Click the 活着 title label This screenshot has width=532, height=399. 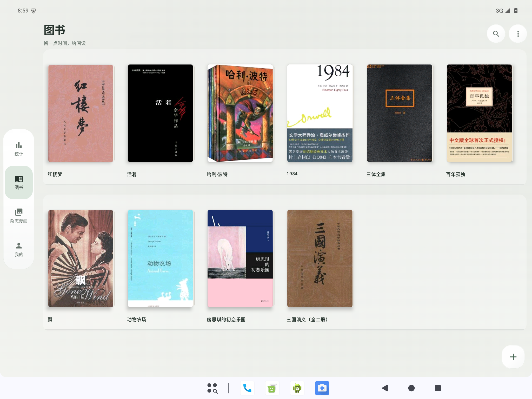132,174
